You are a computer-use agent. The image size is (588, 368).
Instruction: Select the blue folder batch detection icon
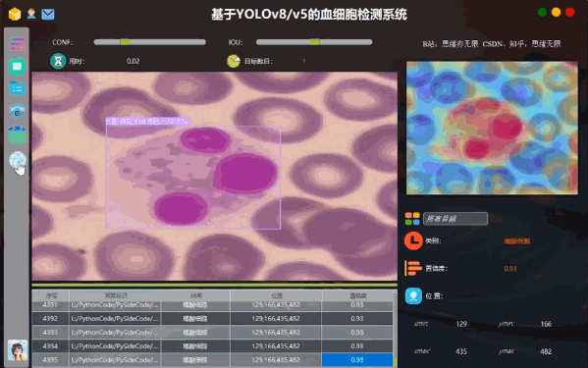click(18, 88)
